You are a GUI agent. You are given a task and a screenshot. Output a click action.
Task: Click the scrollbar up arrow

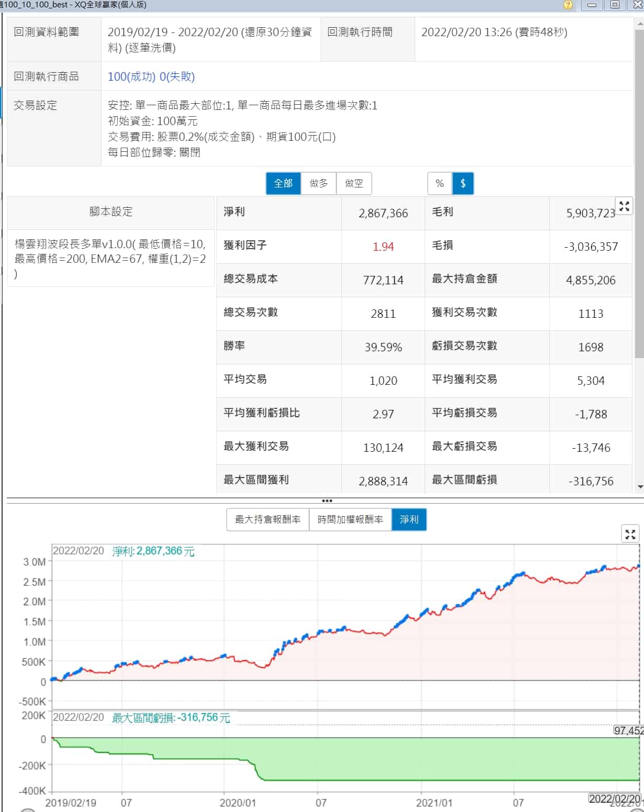point(639,24)
